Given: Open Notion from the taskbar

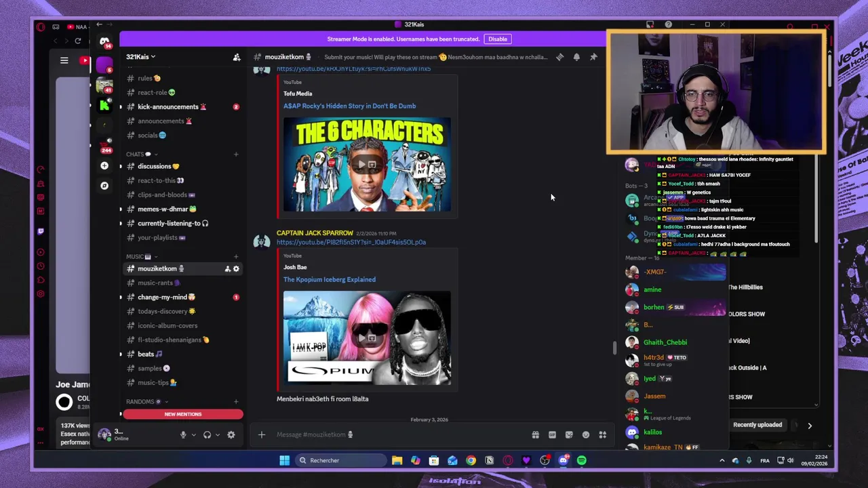Looking at the screenshot, I should [x=489, y=461].
